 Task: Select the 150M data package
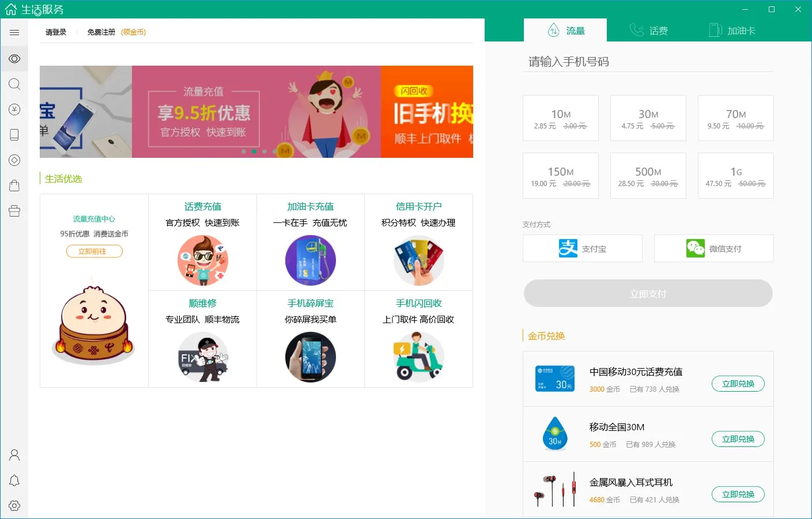(x=561, y=176)
